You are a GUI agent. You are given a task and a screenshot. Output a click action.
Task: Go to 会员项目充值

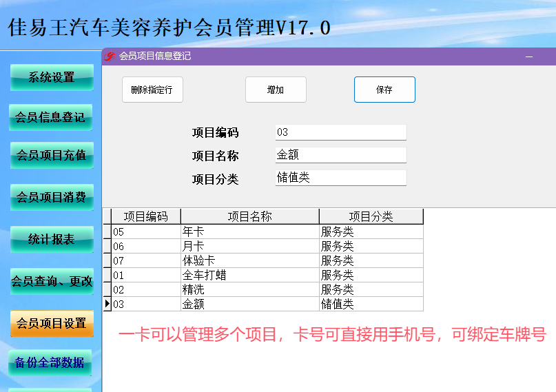(x=52, y=155)
